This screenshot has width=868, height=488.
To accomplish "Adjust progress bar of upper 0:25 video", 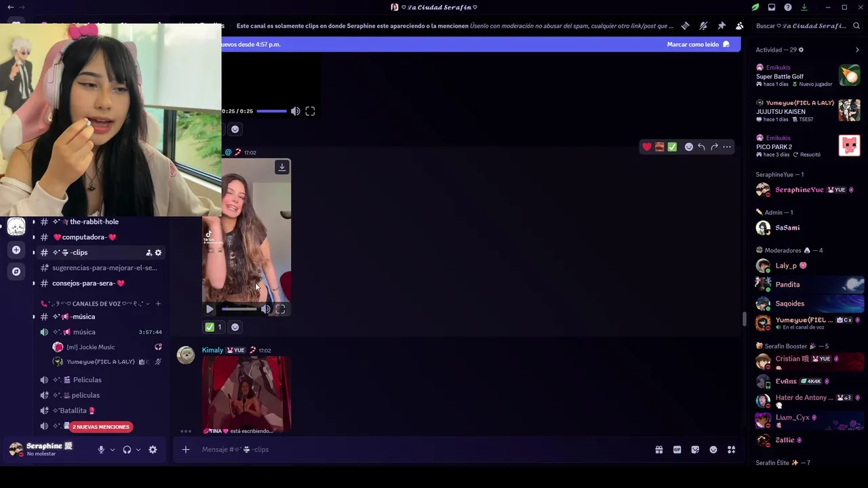I will [271, 111].
